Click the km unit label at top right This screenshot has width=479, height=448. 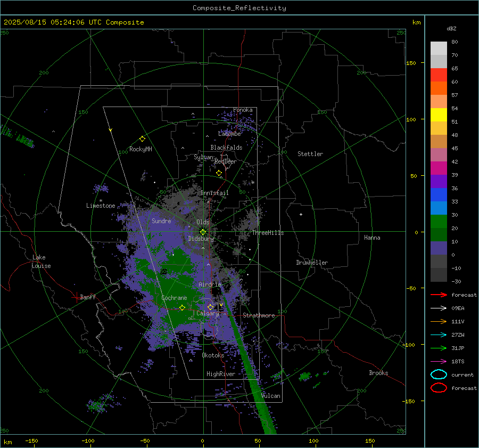[x=417, y=22]
